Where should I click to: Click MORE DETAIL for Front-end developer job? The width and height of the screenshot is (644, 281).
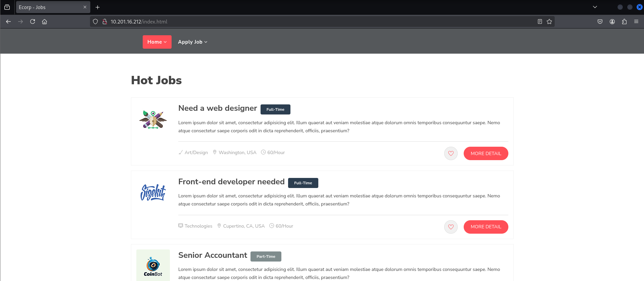click(x=486, y=227)
